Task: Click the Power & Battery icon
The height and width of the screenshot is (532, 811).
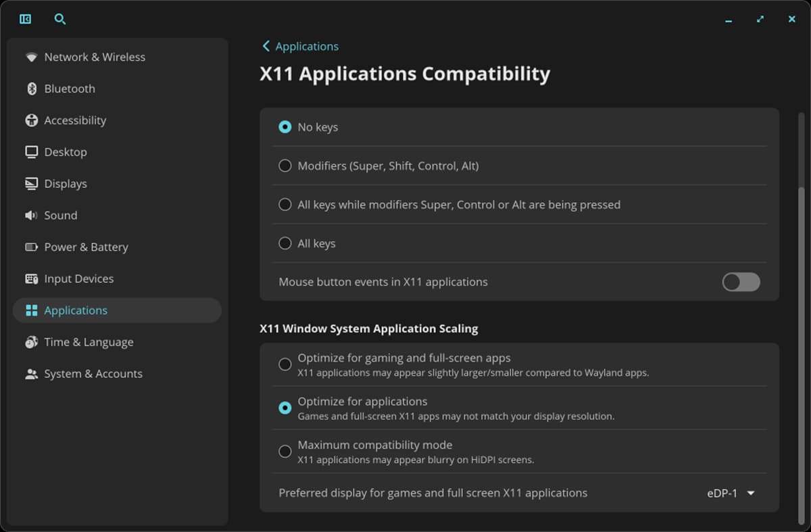Action: 31,247
